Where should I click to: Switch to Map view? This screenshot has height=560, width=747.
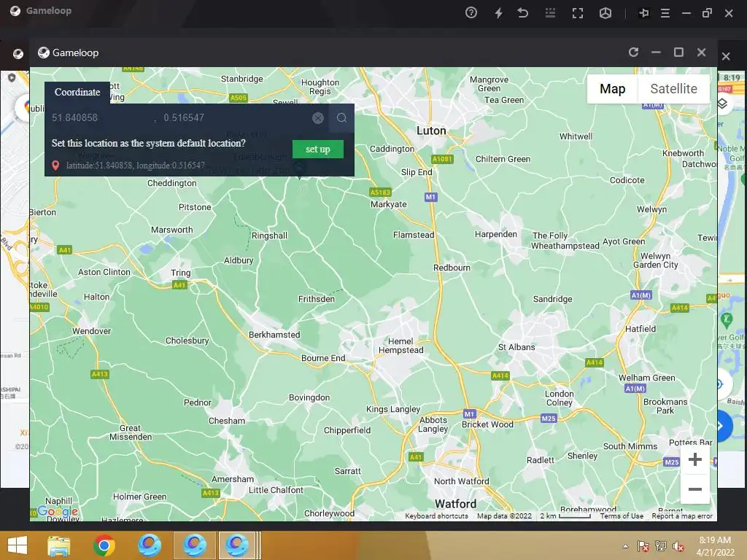612,88
